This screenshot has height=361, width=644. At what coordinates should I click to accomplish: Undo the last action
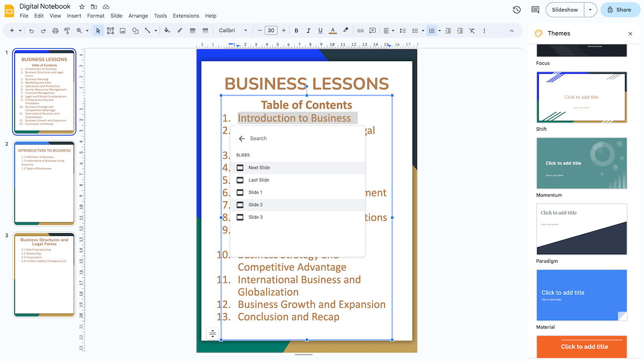pos(31,31)
